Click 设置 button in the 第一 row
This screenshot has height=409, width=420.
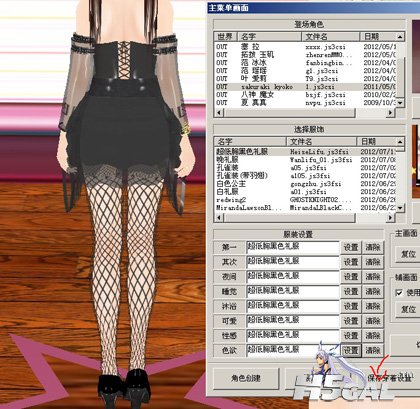351,248
